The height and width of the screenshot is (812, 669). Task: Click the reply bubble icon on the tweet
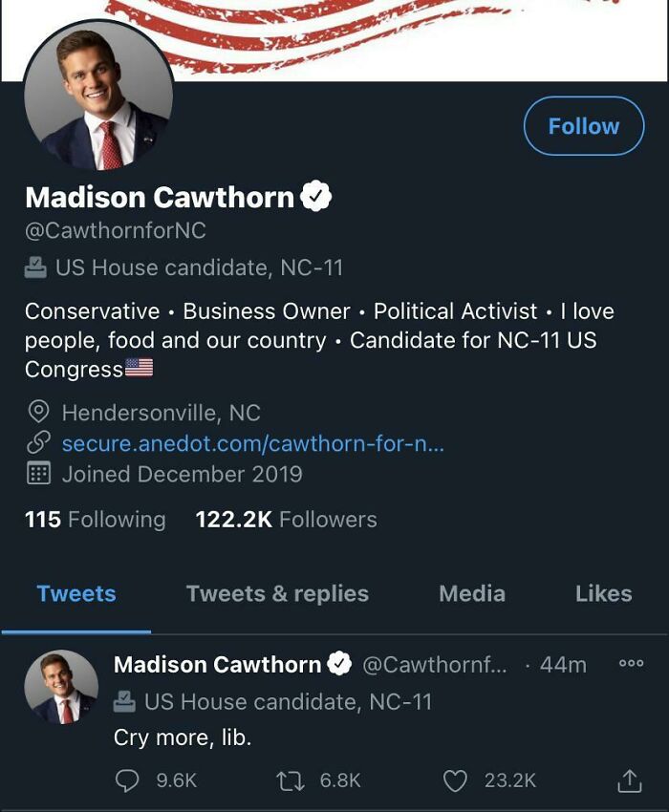click(124, 780)
